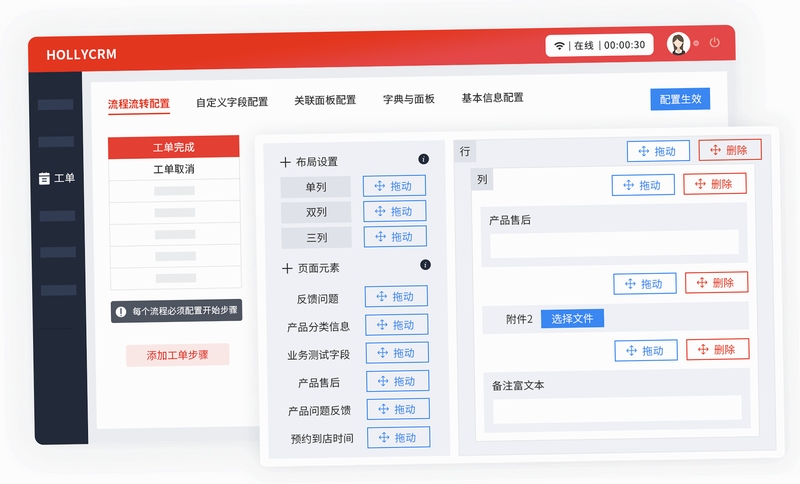Click the wifi online status icon

click(560, 46)
